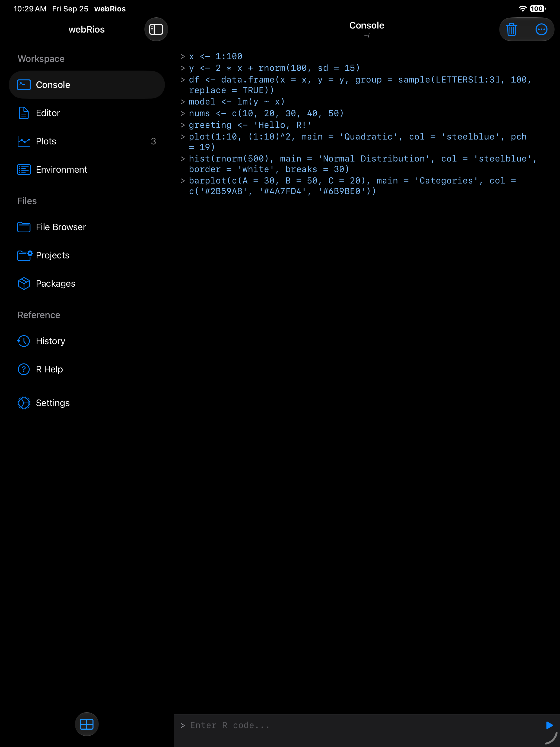Click the Environment list icon
This screenshot has height=747, width=560.
(24, 170)
